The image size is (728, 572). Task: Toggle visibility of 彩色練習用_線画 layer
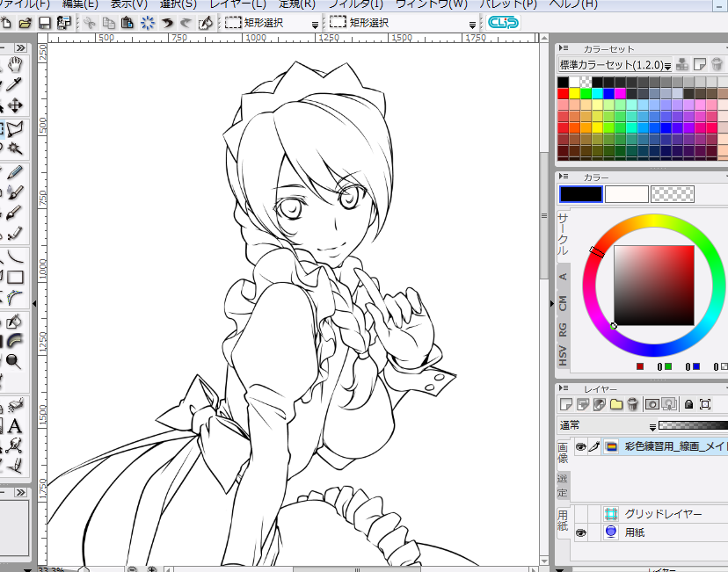coord(580,446)
